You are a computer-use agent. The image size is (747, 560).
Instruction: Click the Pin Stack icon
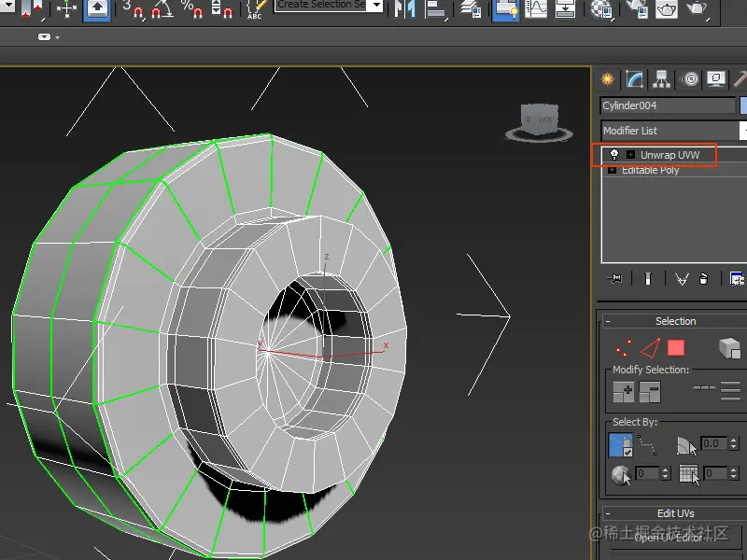(x=614, y=278)
